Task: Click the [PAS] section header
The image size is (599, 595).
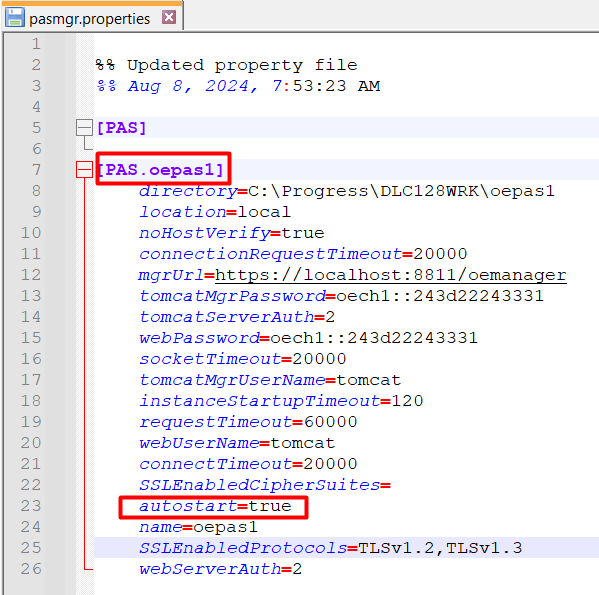Action: pos(121,128)
